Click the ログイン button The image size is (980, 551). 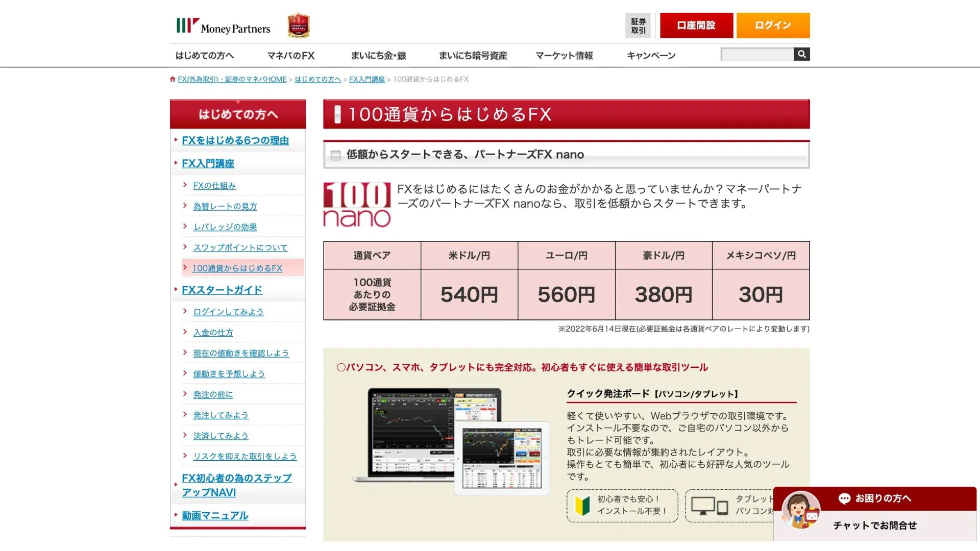pos(773,26)
